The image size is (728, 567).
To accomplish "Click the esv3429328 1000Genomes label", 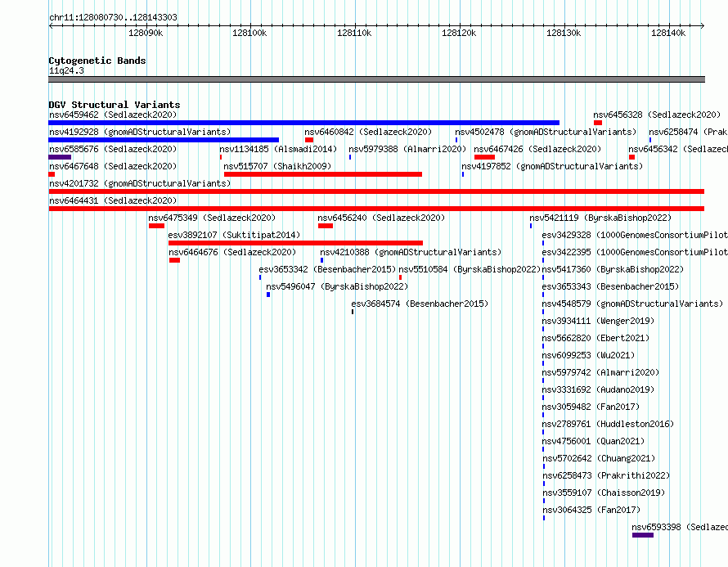I will click(635, 235).
